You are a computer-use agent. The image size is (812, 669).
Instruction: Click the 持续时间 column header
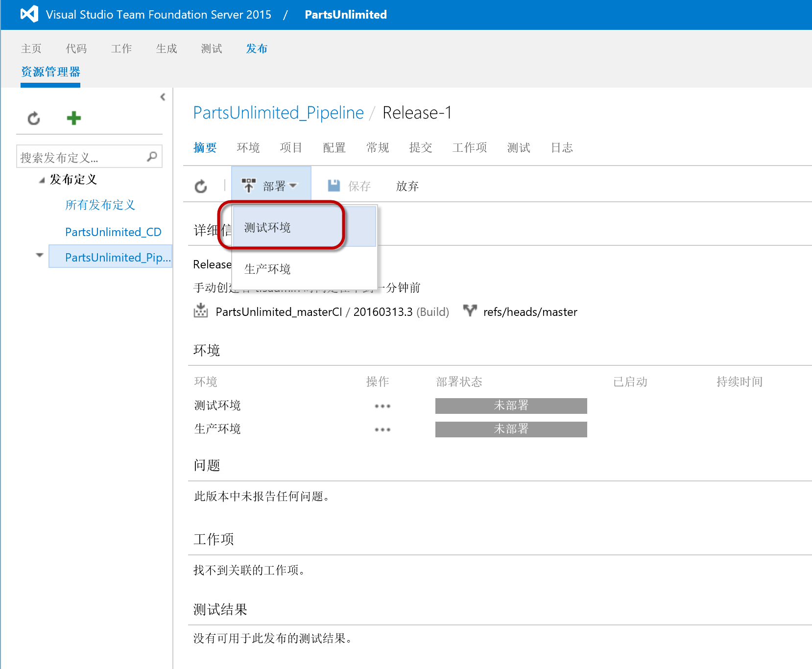(x=740, y=382)
